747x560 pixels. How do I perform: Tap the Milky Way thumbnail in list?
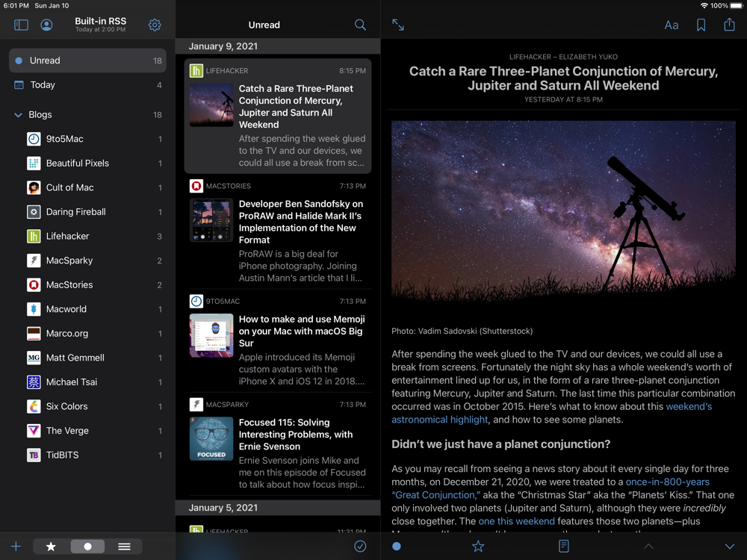[211, 105]
